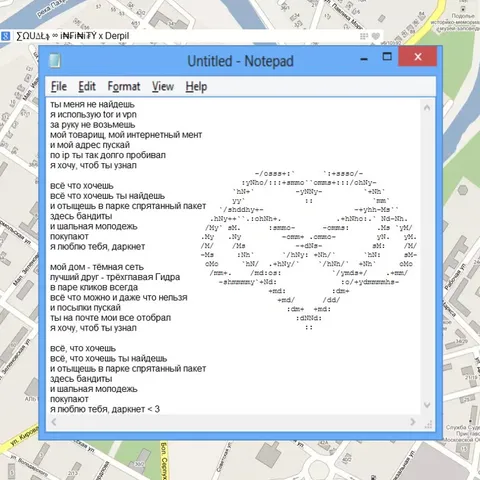480x480 pixels.
Task: Click the horizontal scrollbar left arrow
Action: click(x=54, y=422)
